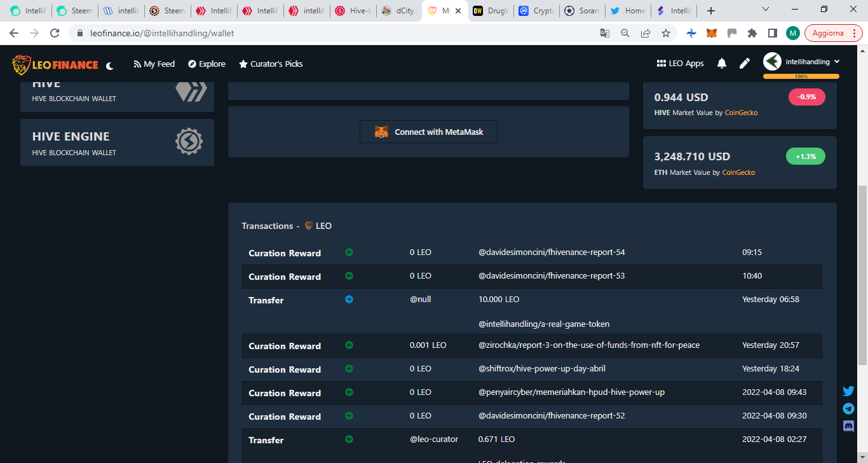Open the Telegram icon at right edge
Viewport: 868px width, 463px height.
point(848,408)
